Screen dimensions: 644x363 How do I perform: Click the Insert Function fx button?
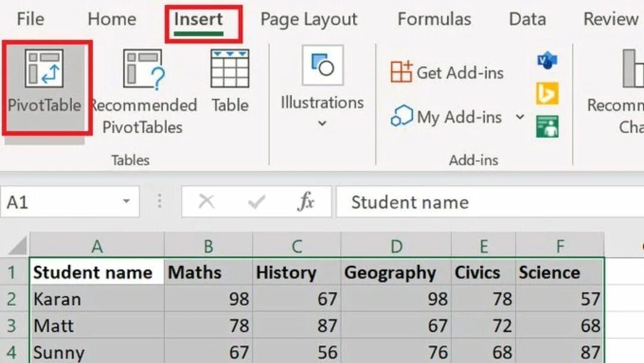[x=305, y=202]
